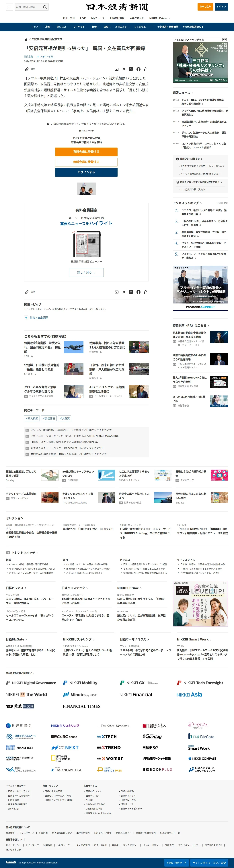Click the 朝鮮半島 topic link under the headline

tap(28, 57)
